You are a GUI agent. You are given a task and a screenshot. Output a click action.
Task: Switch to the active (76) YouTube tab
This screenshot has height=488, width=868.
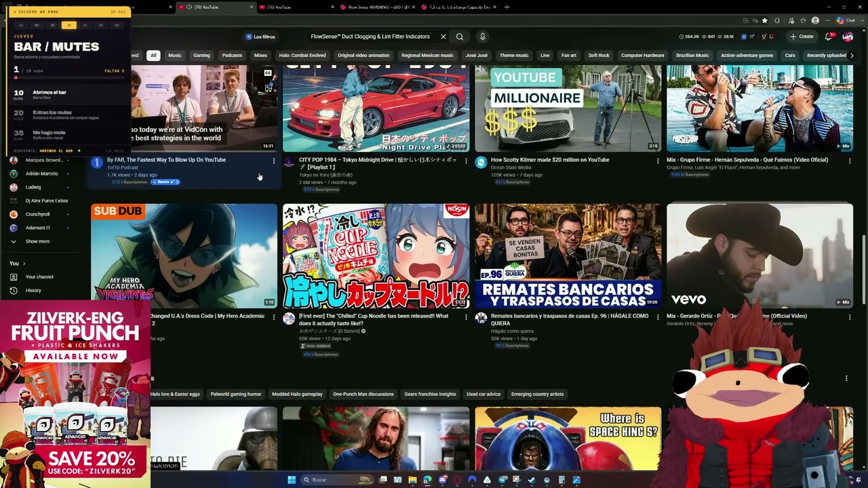point(214,7)
